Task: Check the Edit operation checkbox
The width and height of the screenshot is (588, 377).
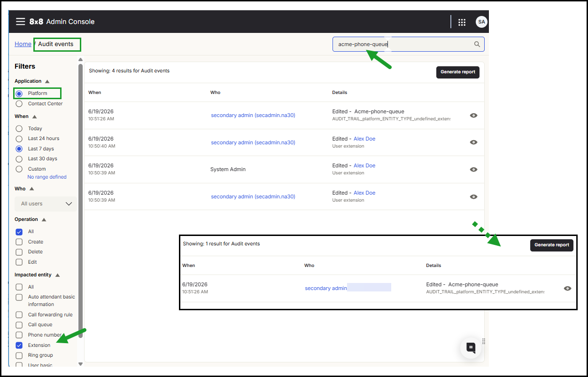Action: tap(19, 262)
